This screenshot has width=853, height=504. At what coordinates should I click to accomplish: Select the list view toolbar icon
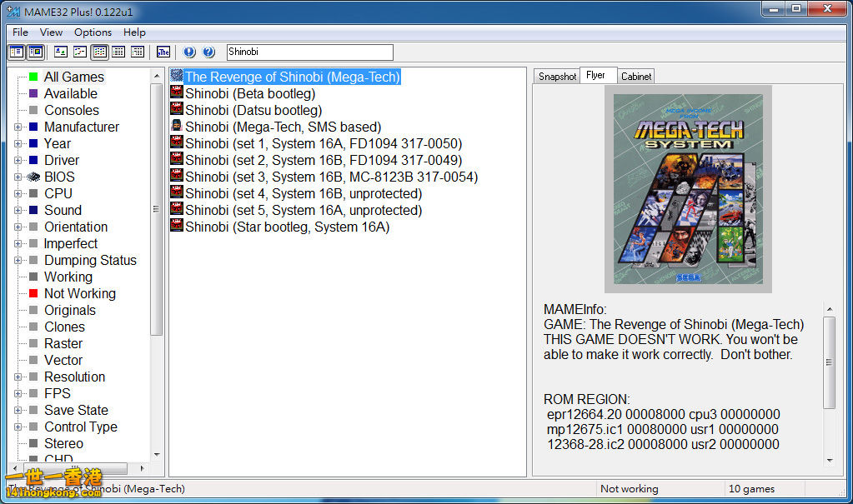(x=100, y=52)
